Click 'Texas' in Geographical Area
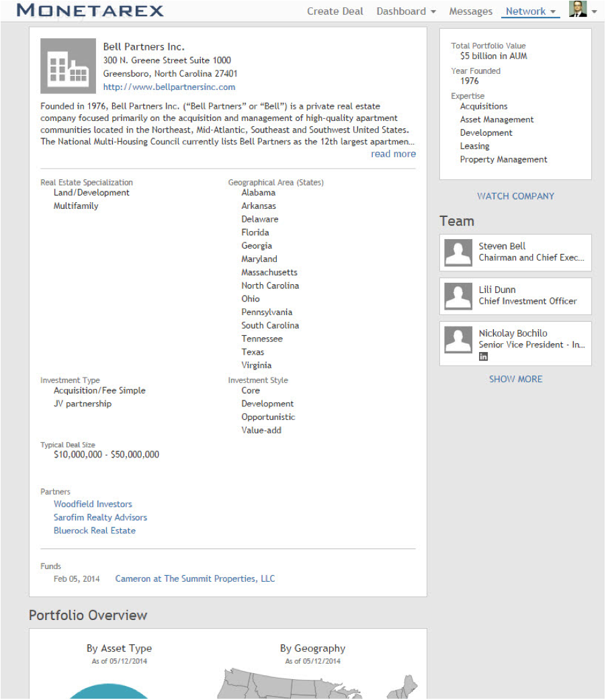The width and height of the screenshot is (606, 700). click(x=253, y=352)
